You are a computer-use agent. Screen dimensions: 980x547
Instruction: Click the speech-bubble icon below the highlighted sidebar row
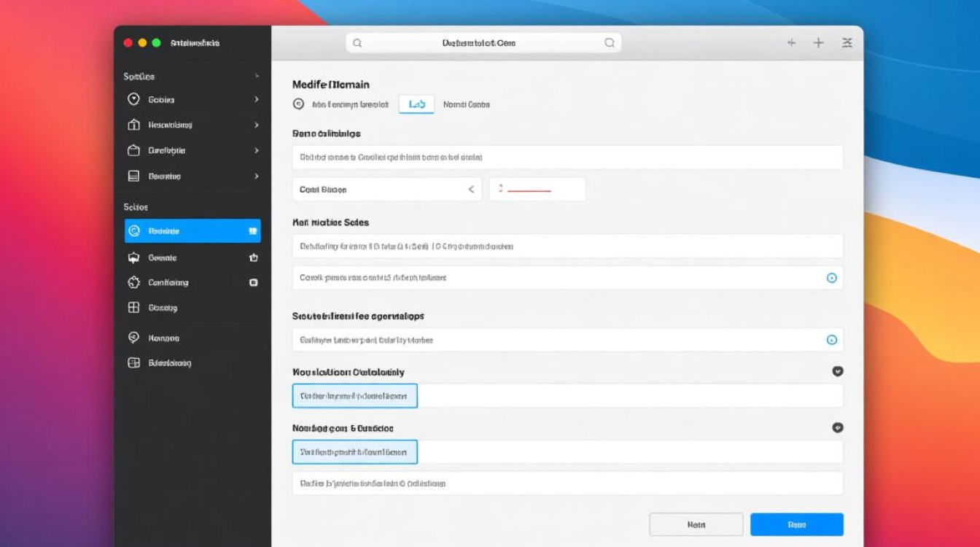(x=133, y=257)
